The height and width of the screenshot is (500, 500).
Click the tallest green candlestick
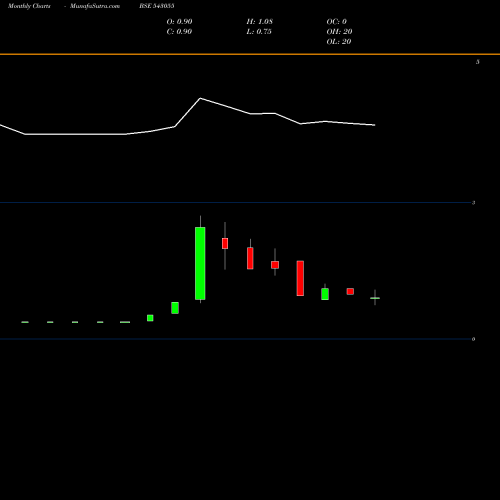[x=200, y=263]
